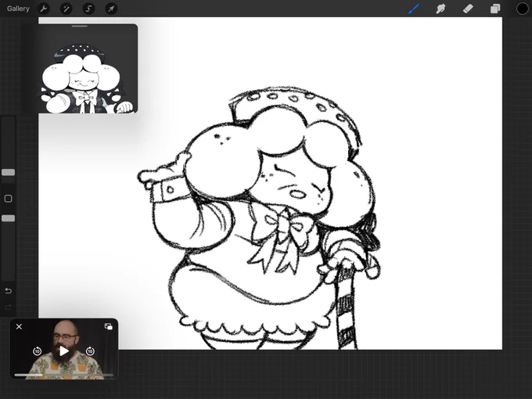Return picture-in-picture video to full screen
Viewport: 532px width, 399px height.
click(x=109, y=326)
